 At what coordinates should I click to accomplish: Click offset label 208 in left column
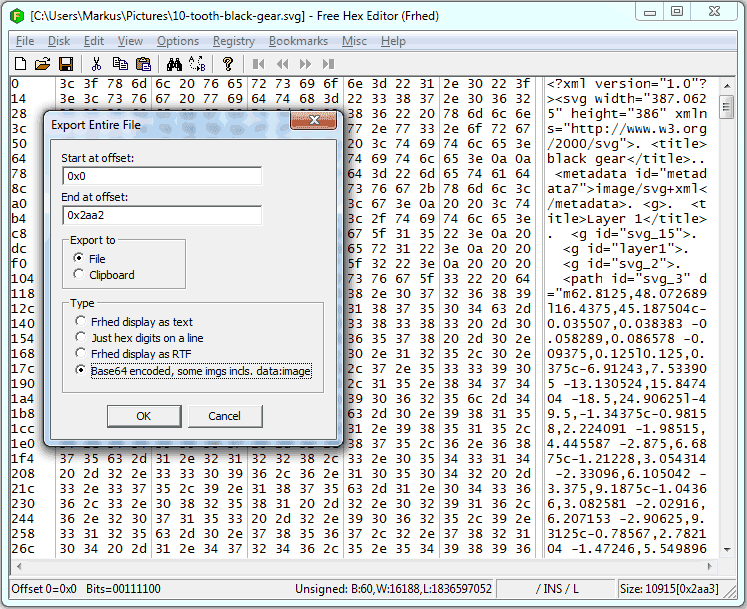[23, 474]
